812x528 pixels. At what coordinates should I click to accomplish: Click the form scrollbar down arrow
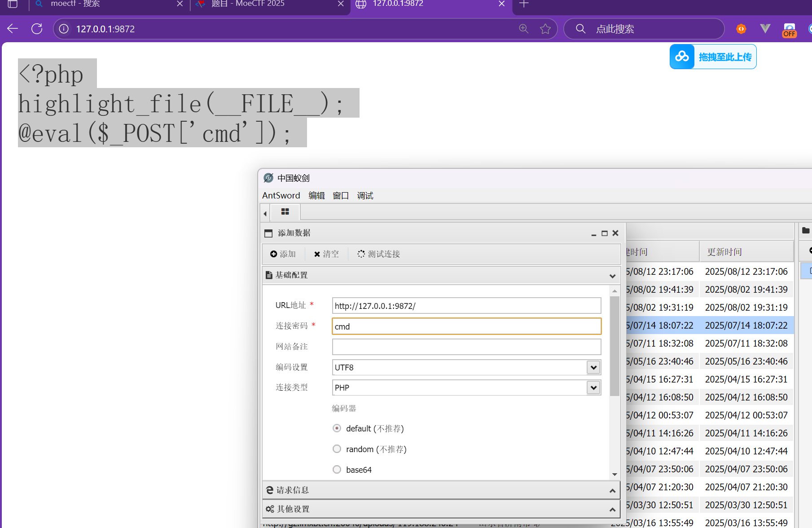tap(614, 475)
